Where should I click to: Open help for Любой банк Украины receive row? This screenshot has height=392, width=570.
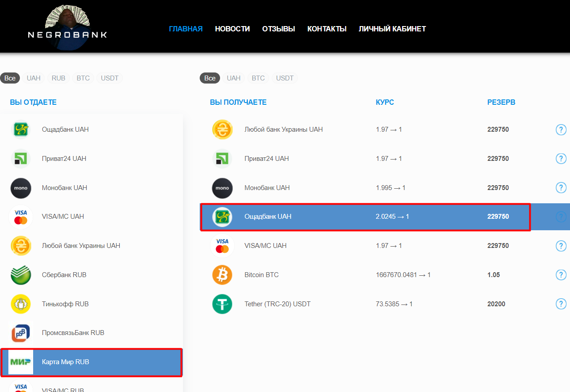(x=561, y=129)
